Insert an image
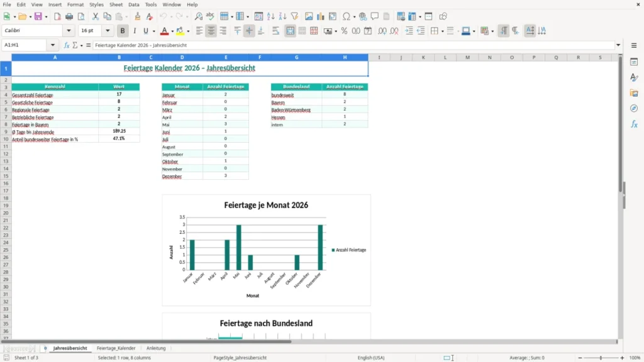 (x=309, y=16)
